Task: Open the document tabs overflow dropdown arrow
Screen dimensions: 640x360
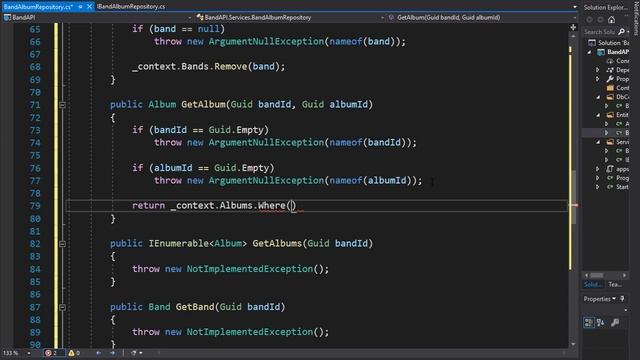Action: [575, 7]
